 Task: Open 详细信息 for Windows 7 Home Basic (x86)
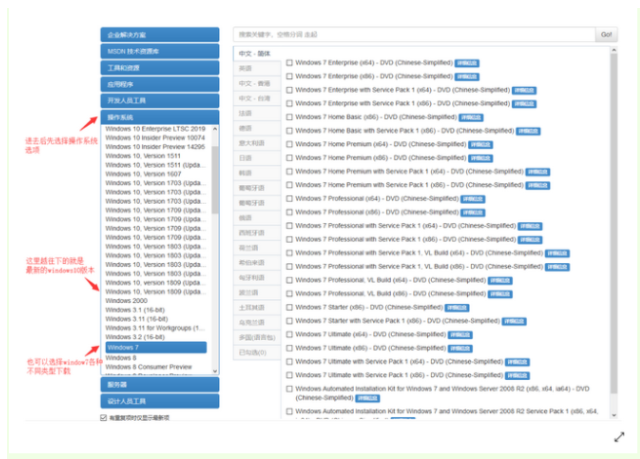point(471,118)
